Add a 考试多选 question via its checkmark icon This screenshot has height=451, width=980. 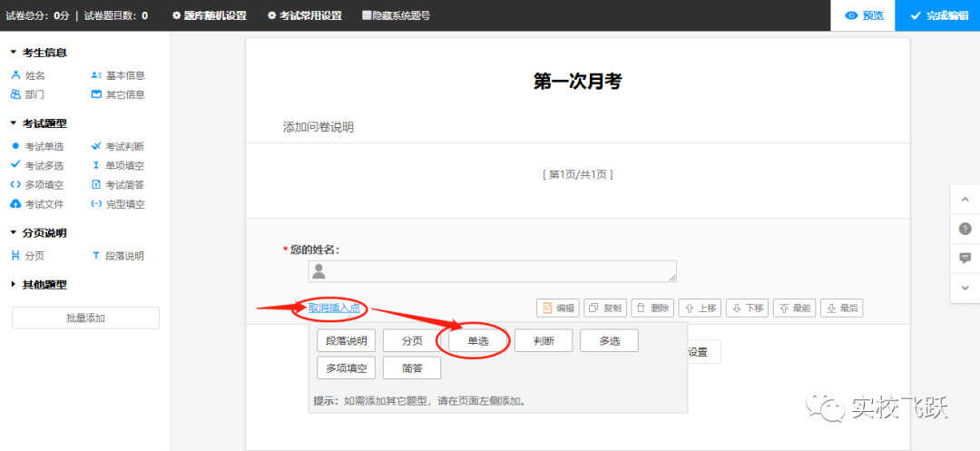pos(15,165)
